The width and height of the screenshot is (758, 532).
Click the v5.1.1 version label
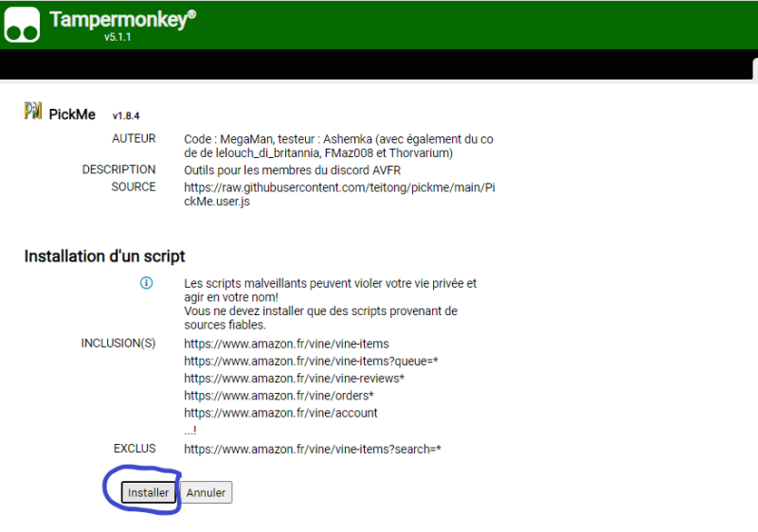click(117, 37)
